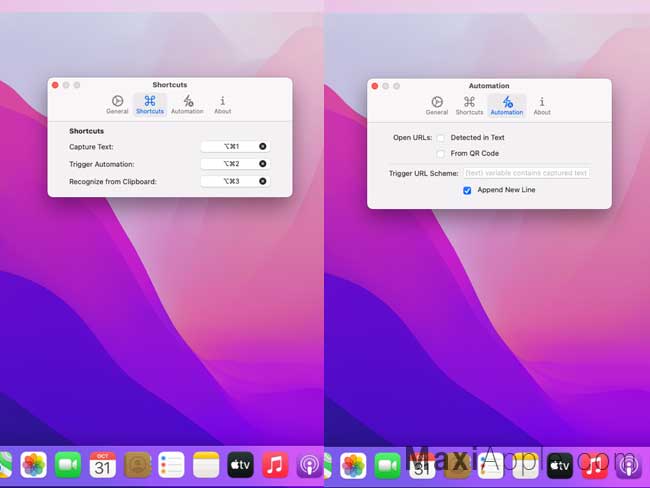
Task: Close the Shortcuts window
Action: [55, 85]
